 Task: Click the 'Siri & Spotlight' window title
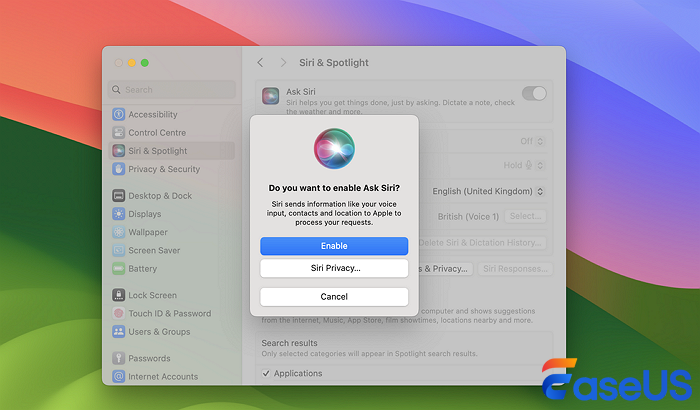334,63
